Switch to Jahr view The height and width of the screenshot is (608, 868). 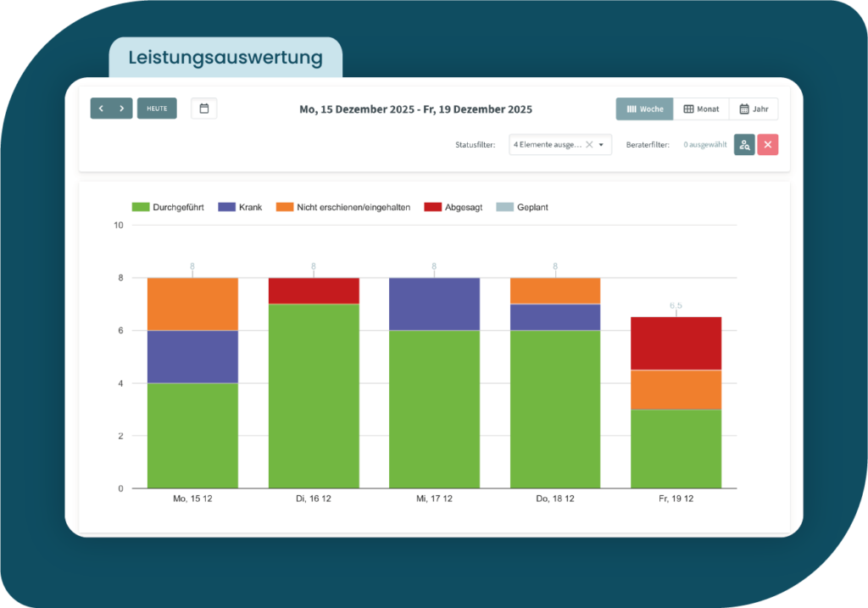[753, 109]
